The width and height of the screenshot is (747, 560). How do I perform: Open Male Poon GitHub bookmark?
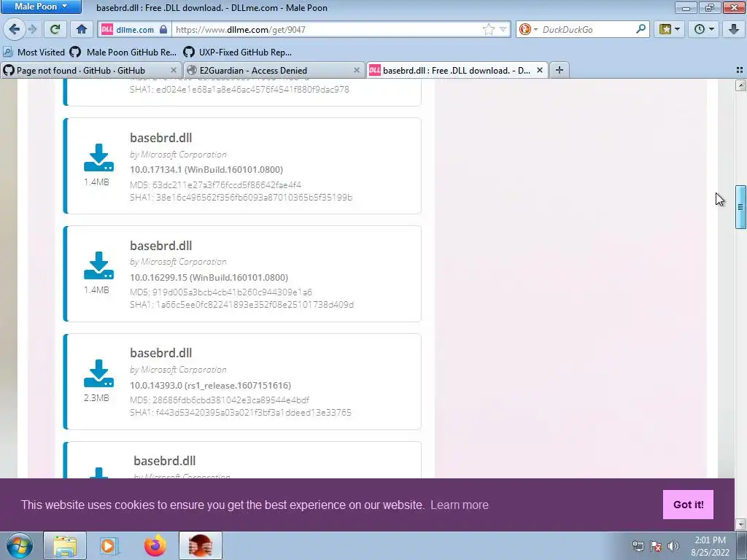[x=123, y=52]
